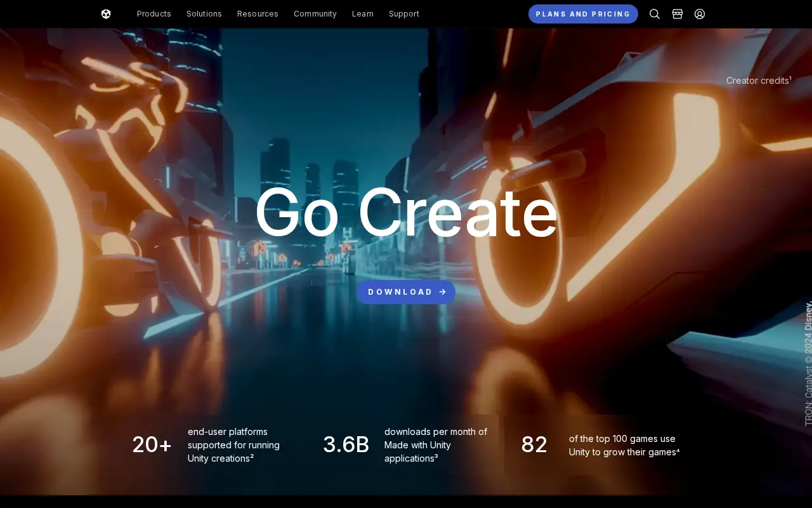Click the Go Create headline
Image resolution: width=812 pixels, height=508 pixels.
click(406, 213)
